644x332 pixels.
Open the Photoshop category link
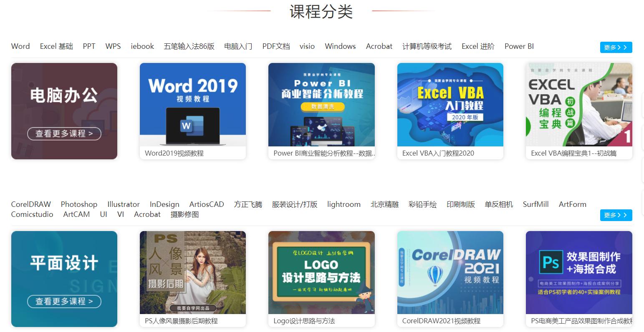pyautogui.click(x=78, y=204)
